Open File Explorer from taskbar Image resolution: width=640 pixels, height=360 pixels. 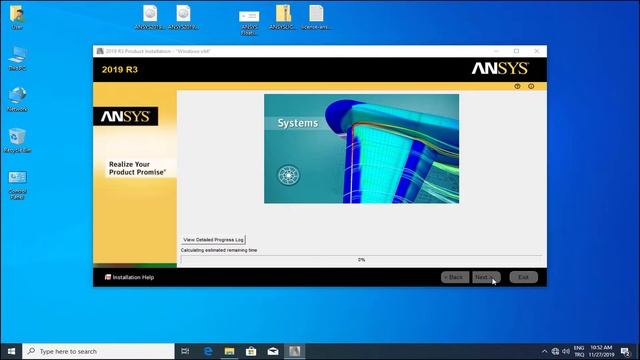point(229,351)
